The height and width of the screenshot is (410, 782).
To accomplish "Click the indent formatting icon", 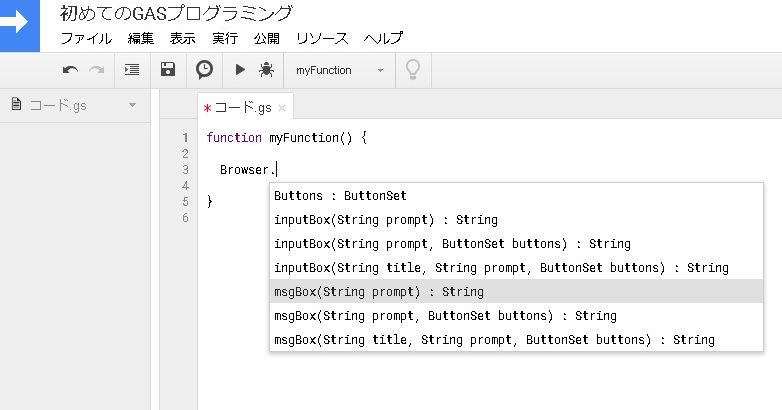I will (x=132, y=70).
